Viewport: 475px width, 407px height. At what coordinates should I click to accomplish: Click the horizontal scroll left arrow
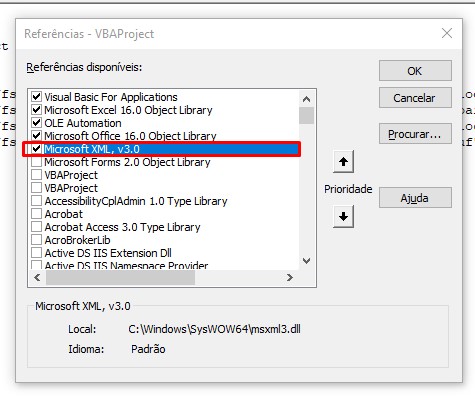pyautogui.click(x=37, y=277)
